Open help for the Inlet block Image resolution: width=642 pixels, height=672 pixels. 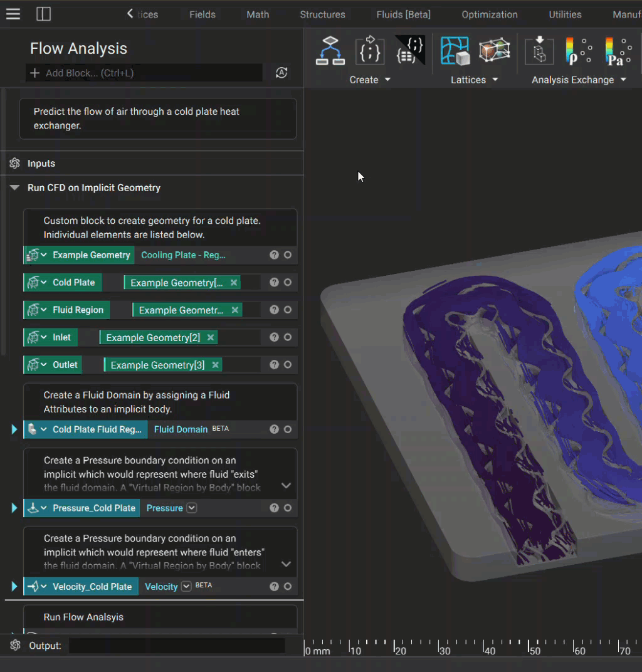[274, 337]
